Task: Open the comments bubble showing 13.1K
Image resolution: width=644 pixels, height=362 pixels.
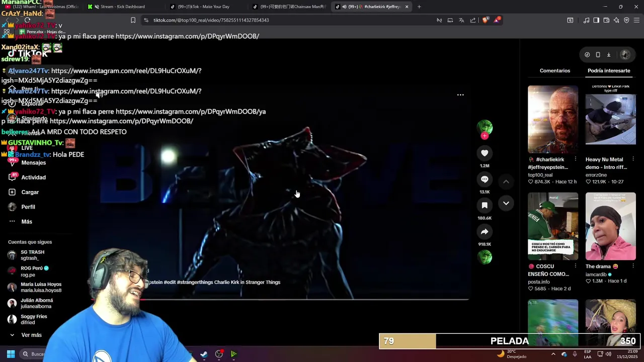Action: (485, 179)
